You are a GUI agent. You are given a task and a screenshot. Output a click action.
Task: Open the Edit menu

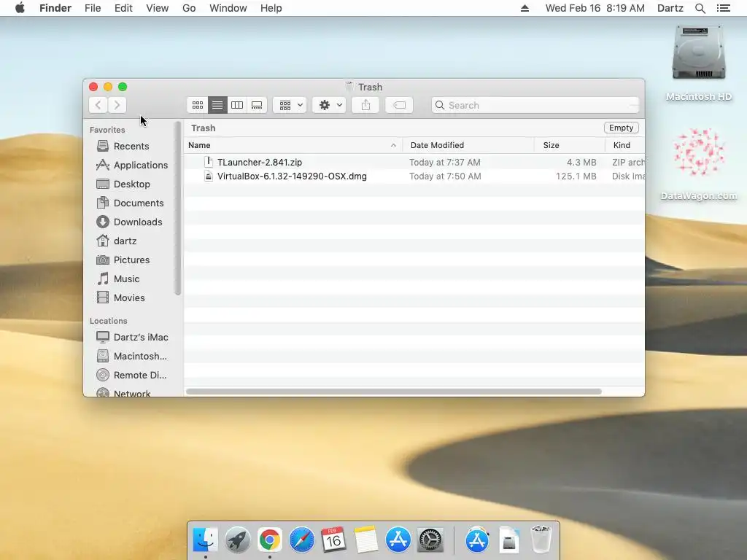(x=123, y=8)
